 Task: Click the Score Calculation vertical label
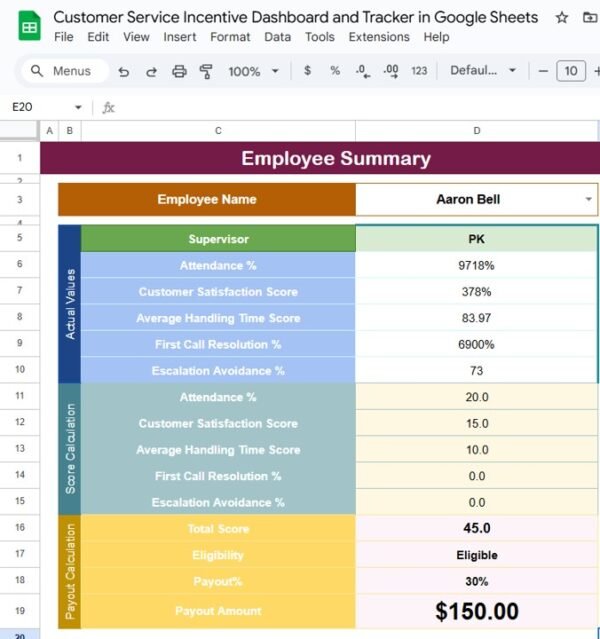point(70,449)
